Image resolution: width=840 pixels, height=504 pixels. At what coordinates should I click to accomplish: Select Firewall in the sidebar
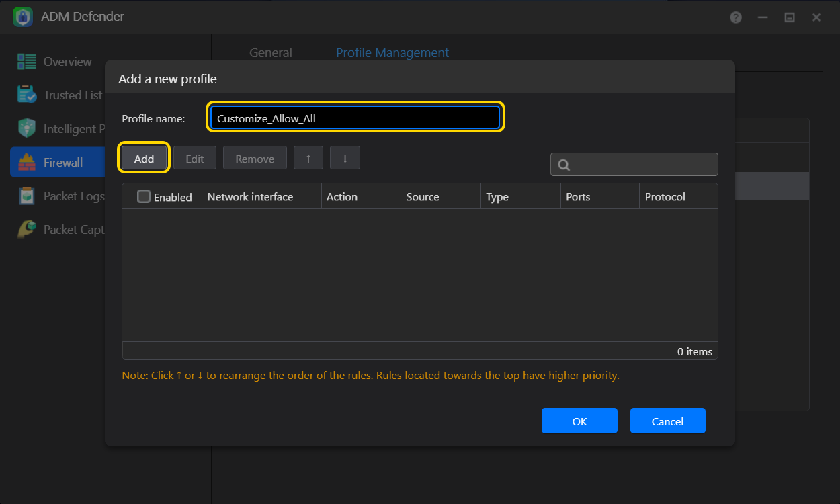point(58,162)
